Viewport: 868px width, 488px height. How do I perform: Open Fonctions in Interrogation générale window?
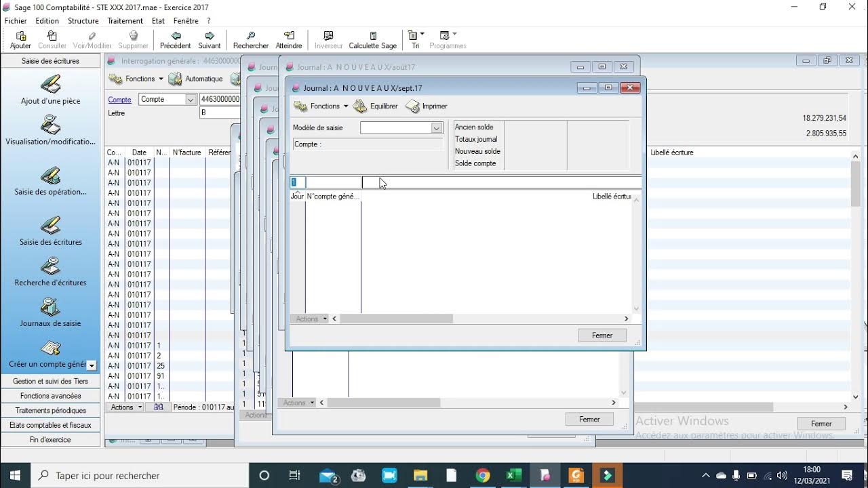pyautogui.click(x=136, y=79)
